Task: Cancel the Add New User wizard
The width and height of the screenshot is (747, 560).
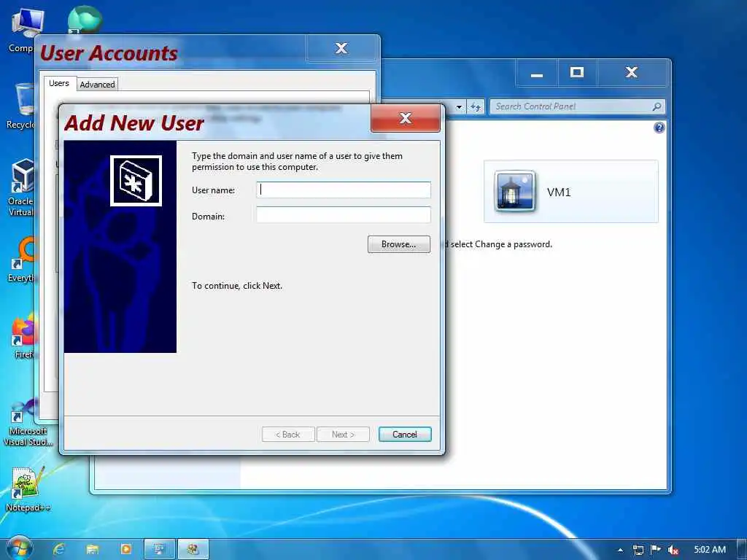Action: tap(404, 435)
